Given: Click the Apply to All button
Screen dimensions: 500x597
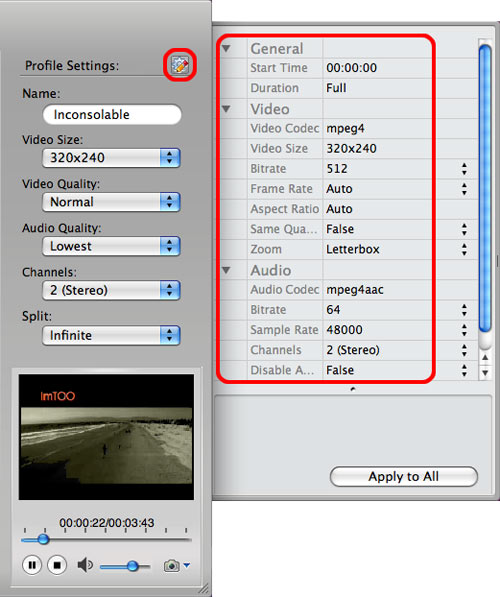Looking at the screenshot, I should (x=404, y=476).
